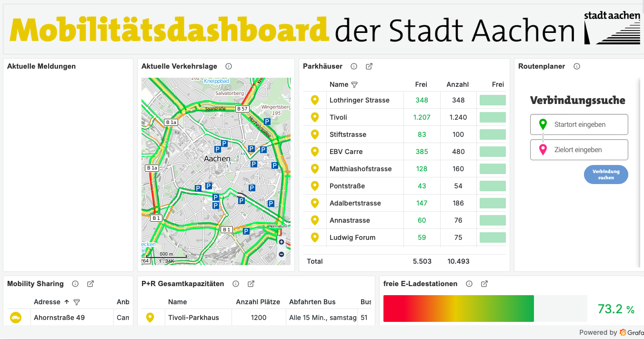Zoom in on the traffic map with the plus button

(282, 242)
